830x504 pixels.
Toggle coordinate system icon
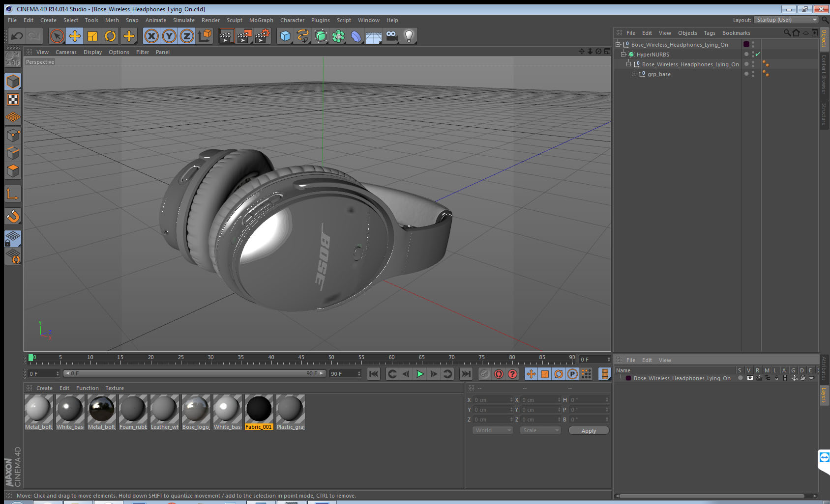(205, 36)
